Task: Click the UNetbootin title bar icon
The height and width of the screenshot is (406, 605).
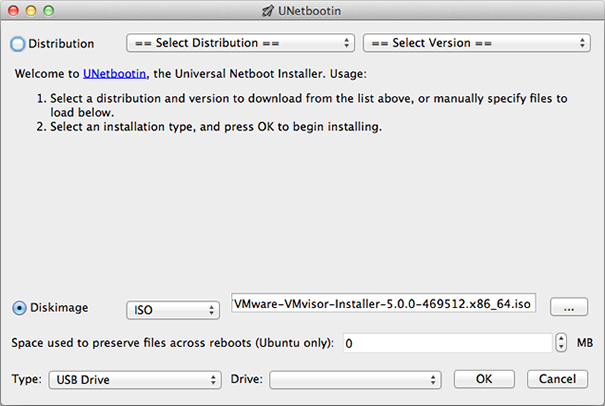Action: click(268, 11)
